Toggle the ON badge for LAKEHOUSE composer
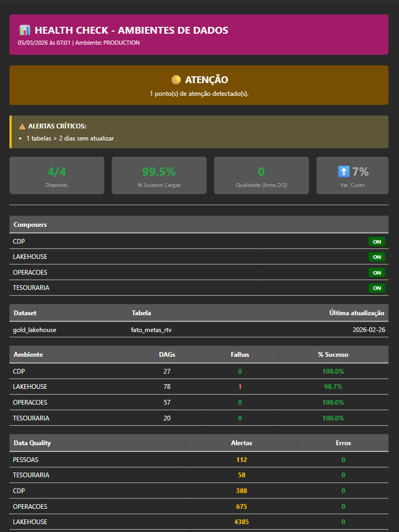This screenshot has width=399, height=532. pos(377,257)
